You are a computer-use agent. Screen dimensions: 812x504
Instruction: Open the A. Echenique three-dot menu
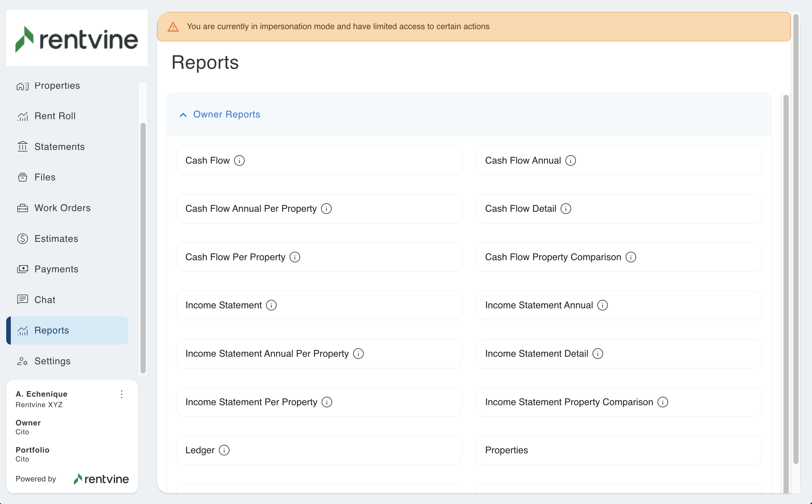pyautogui.click(x=122, y=394)
